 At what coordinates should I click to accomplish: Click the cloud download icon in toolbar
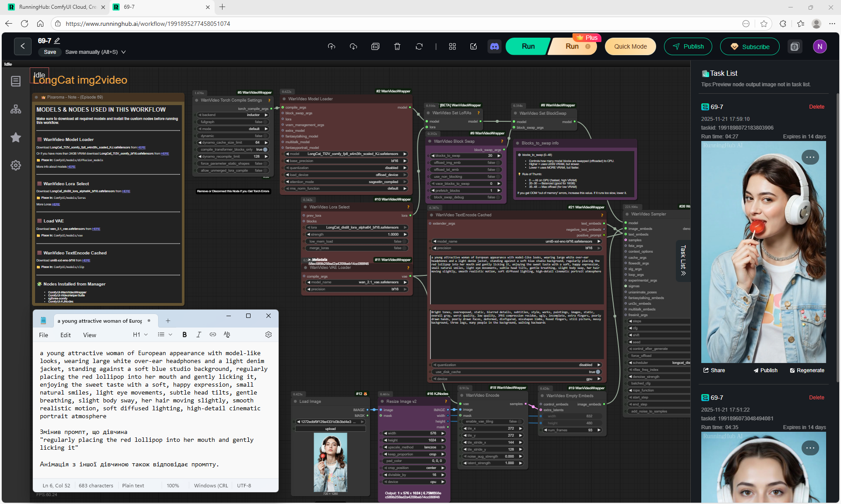[x=353, y=46]
